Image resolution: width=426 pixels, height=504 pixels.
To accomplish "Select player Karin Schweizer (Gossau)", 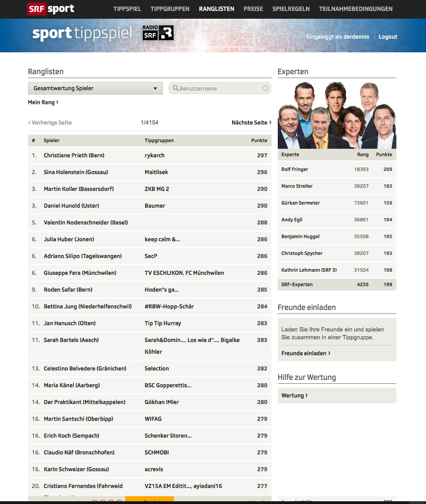I will point(76,469).
